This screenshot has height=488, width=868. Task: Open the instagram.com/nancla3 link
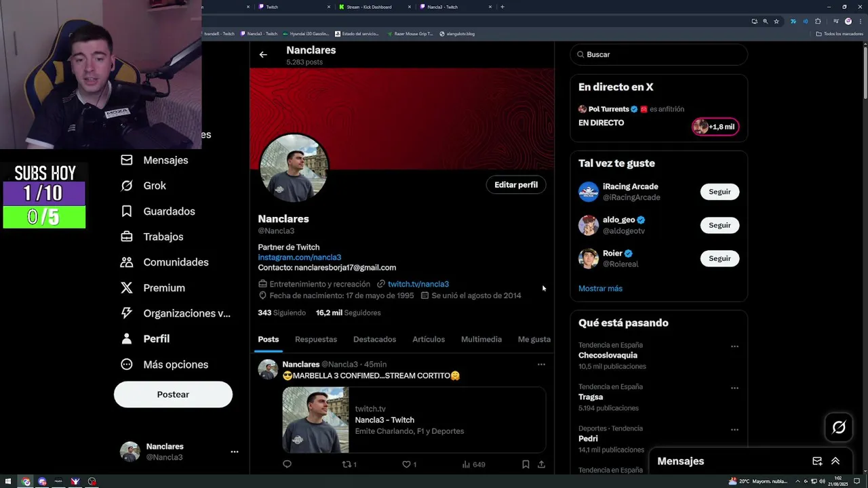click(299, 258)
